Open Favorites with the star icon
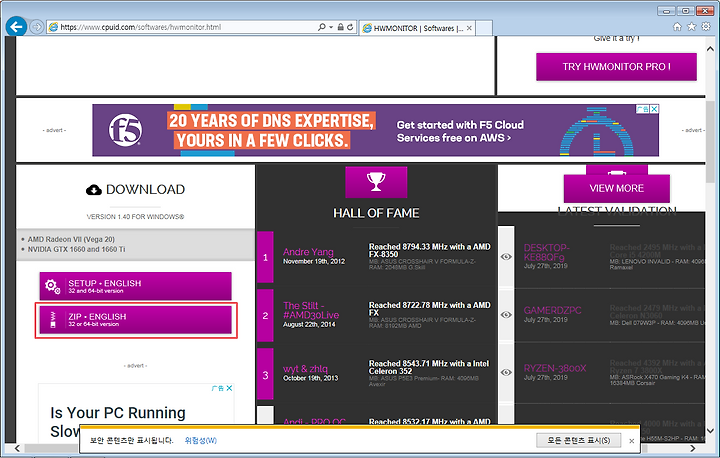 tap(692, 27)
